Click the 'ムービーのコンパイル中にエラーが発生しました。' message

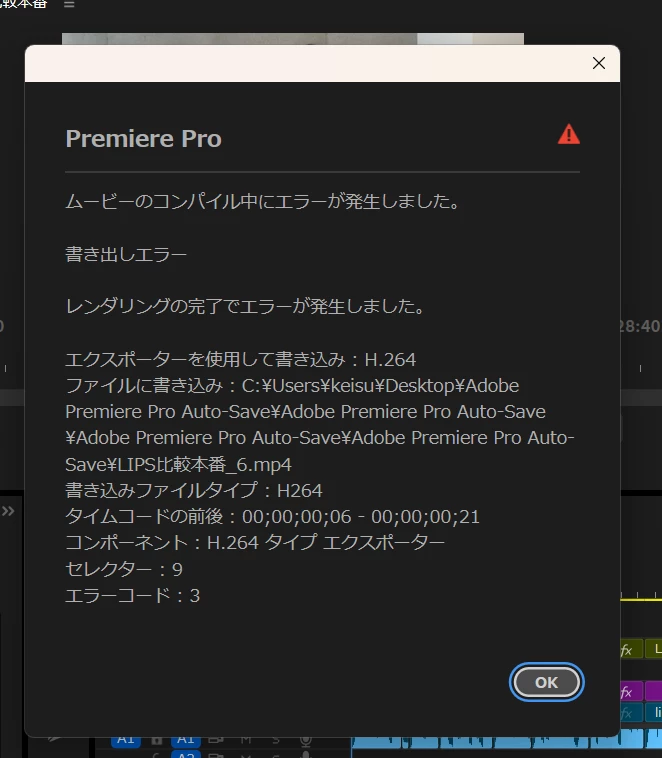pos(263,201)
